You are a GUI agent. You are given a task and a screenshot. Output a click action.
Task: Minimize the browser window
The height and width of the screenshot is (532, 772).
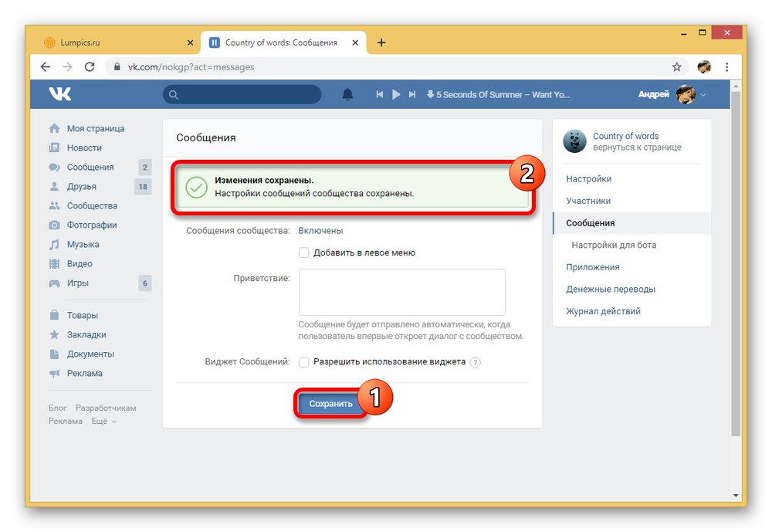tap(683, 33)
